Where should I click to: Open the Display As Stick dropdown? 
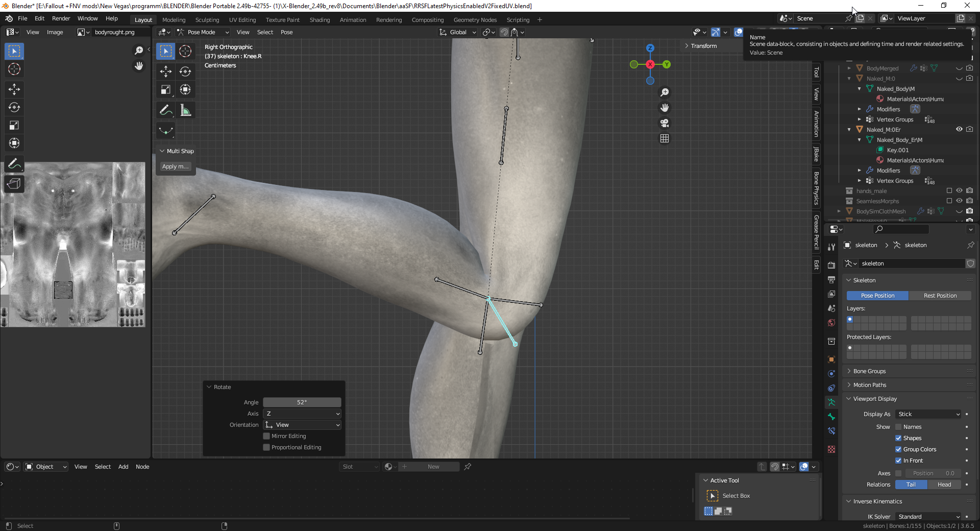[x=927, y=414]
